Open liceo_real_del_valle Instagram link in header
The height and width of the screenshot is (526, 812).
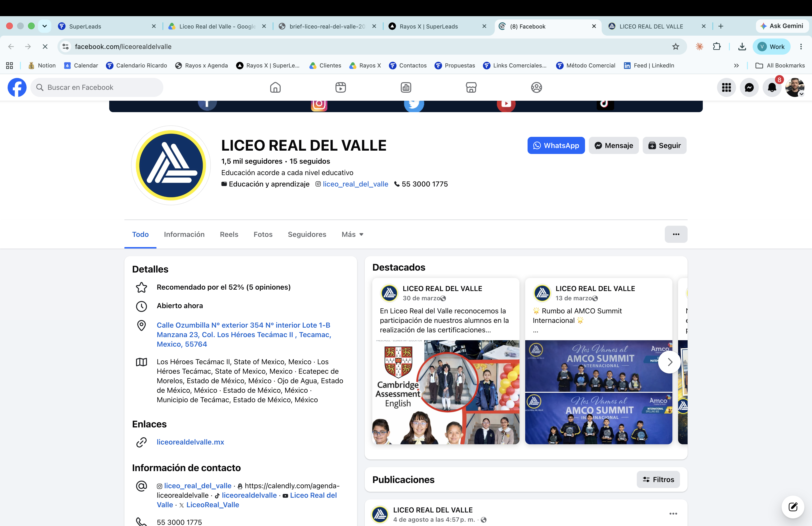pyautogui.click(x=355, y=184)
